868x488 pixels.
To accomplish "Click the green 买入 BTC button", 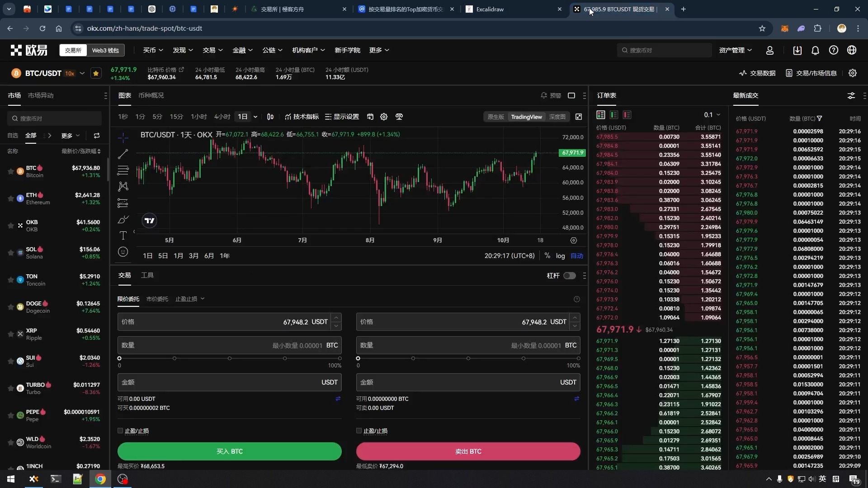I will click(x=230, y=451).
